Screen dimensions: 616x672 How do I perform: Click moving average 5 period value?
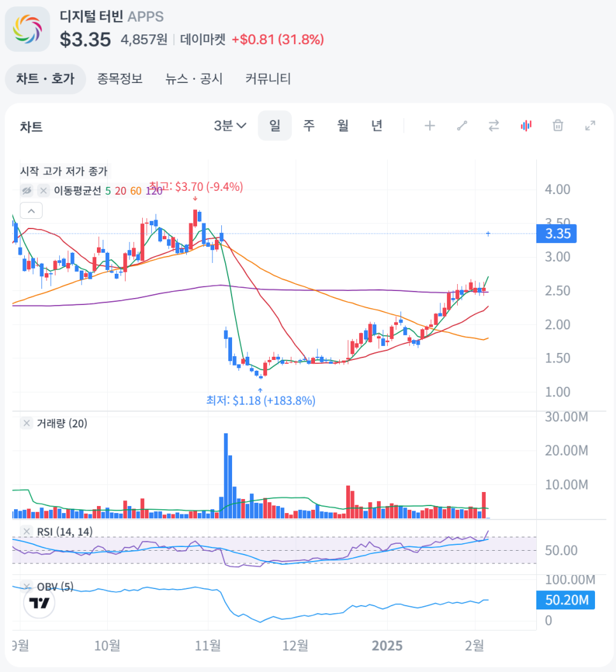click(108, 191)
